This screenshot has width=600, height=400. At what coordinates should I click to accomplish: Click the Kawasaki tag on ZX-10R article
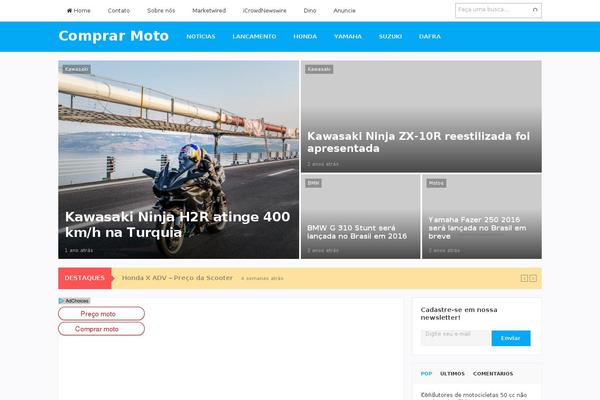click(x=319, y=69)
